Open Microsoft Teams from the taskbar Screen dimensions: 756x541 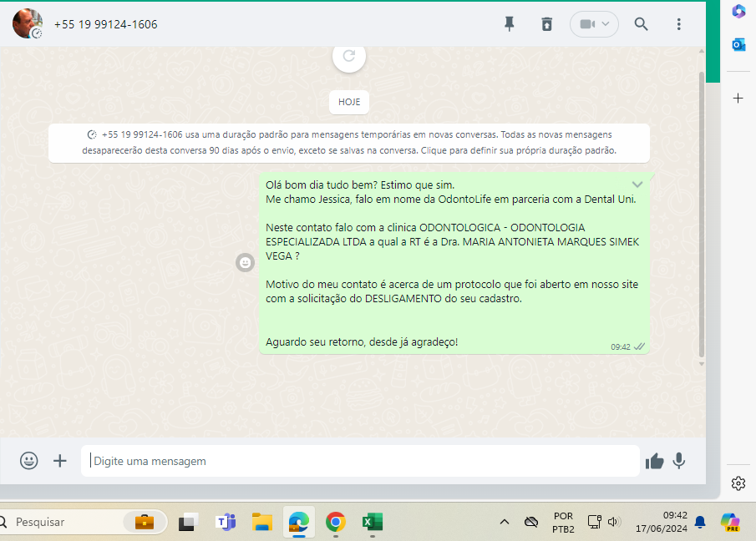click(x=226, y=522)
